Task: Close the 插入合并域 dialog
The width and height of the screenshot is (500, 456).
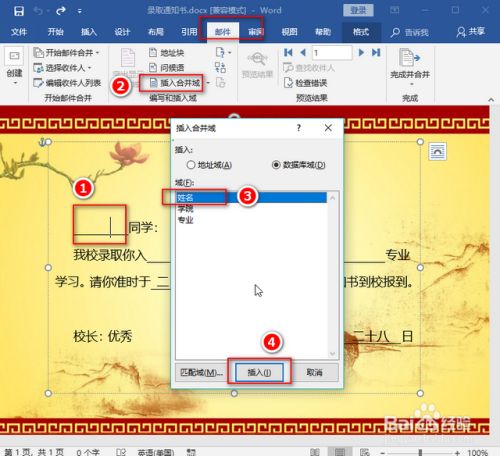Action: coord(328,128)
